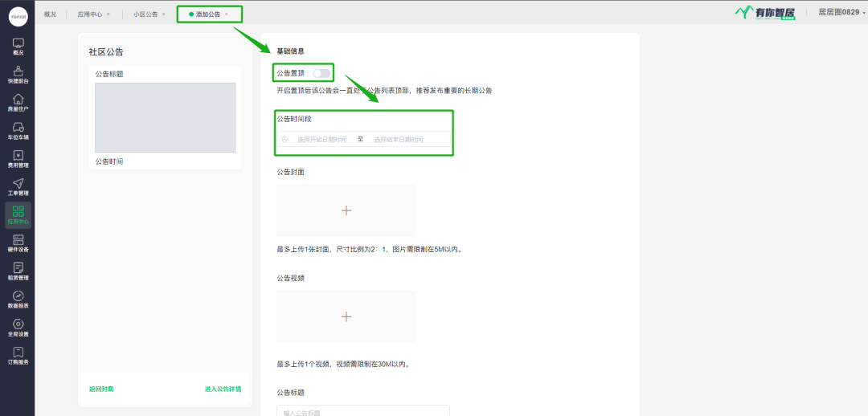
Task: Click the 返回封面 link
Action: coord(101,389)
